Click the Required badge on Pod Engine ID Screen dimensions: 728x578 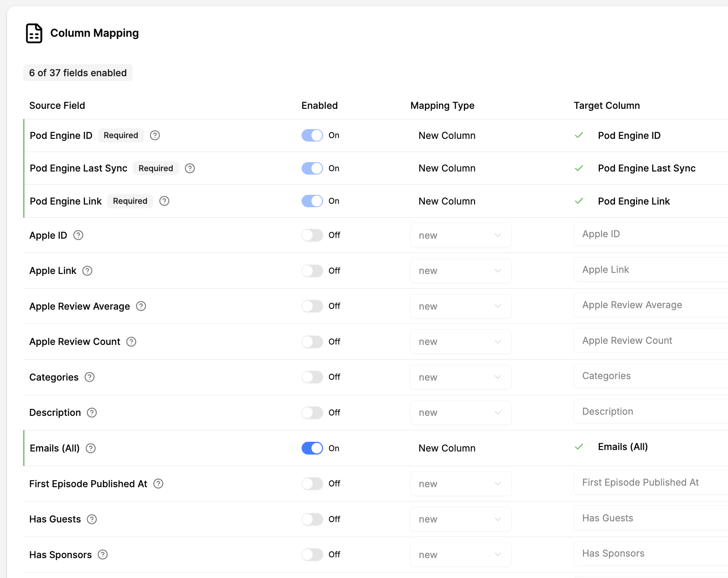121,135
